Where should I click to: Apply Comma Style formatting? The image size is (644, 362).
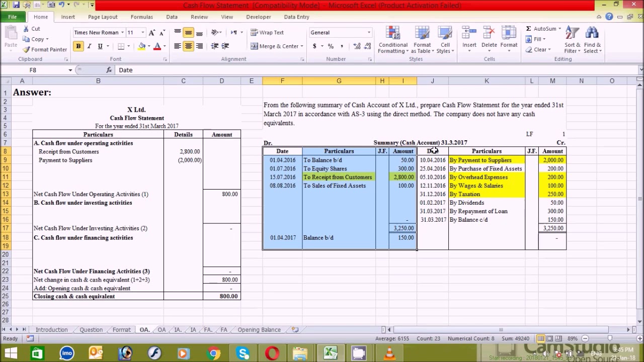[342, 46]
